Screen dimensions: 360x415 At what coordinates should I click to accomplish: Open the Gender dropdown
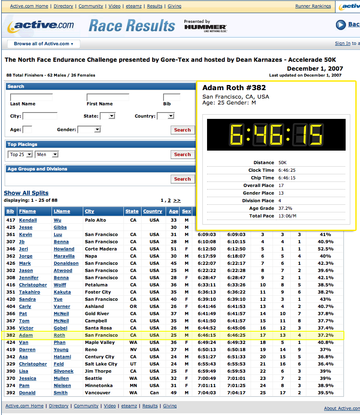click(89, 129)
